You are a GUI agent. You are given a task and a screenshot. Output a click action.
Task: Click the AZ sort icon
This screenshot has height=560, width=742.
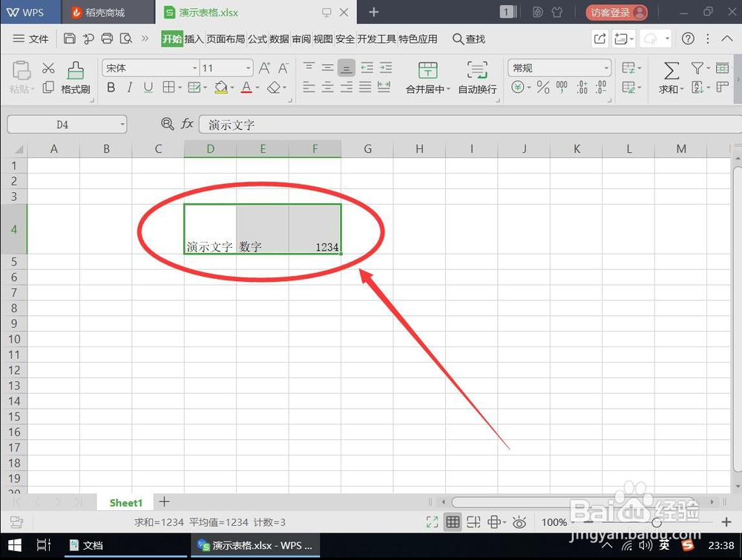point(698,88)
